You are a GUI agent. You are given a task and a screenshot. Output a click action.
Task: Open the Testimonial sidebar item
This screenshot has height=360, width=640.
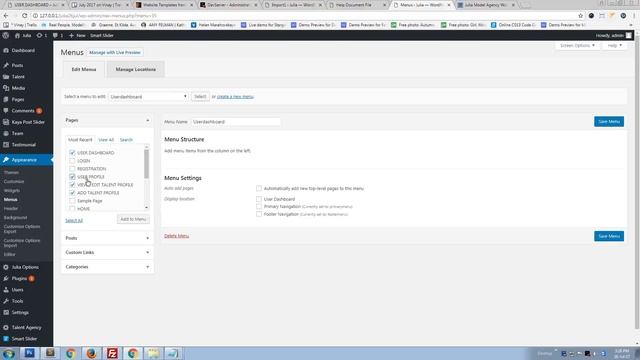click(x=24, y=145)
